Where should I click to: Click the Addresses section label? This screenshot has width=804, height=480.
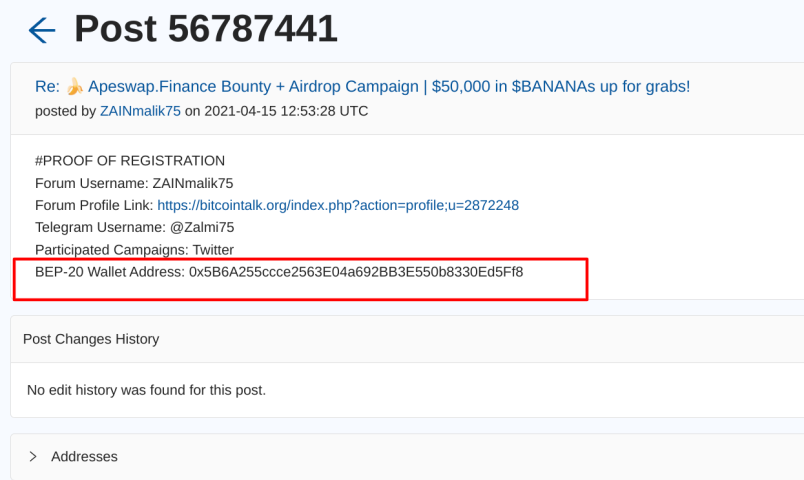(x=84, y=456)
